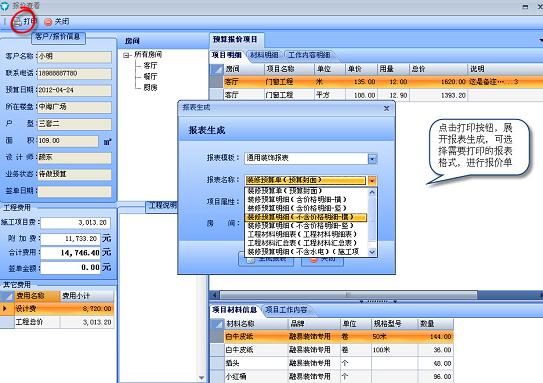The width and height of the screenshot is (543, 383).
Task: Select 餐厅 in the room tree
Action: pos(150,77)
